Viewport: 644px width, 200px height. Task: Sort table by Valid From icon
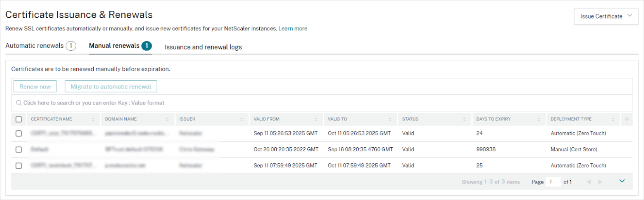click(x=316, y=119)
